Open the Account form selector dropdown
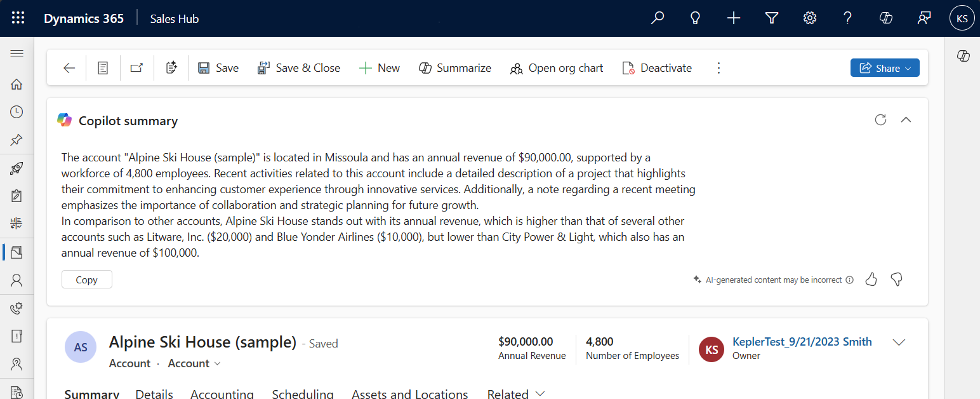 coord(194,363)
